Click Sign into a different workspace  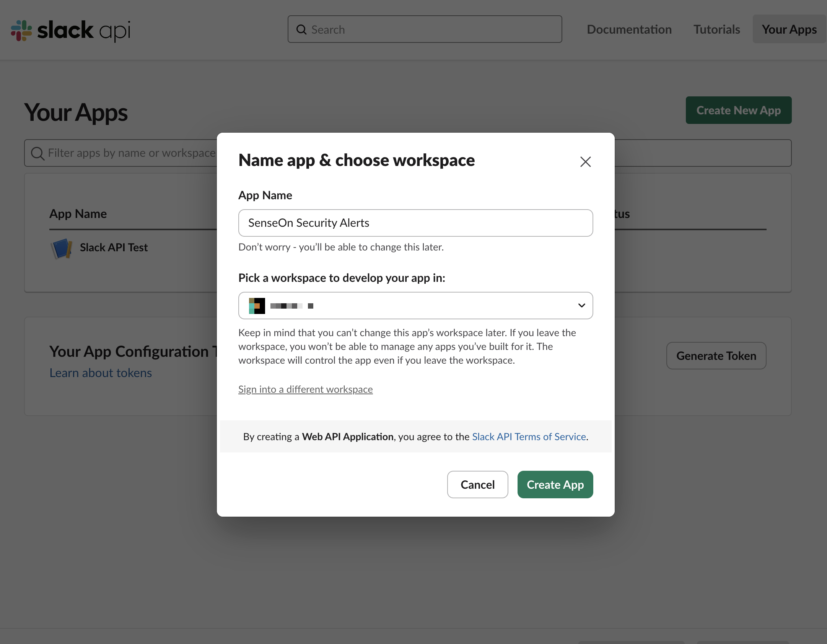tap(305, 389)
